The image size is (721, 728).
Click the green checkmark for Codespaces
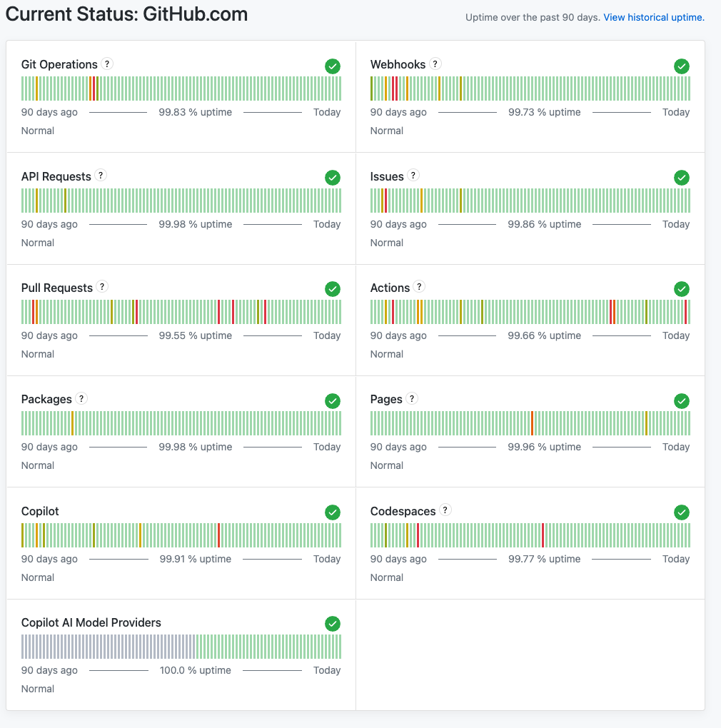[x=682, y=512]
